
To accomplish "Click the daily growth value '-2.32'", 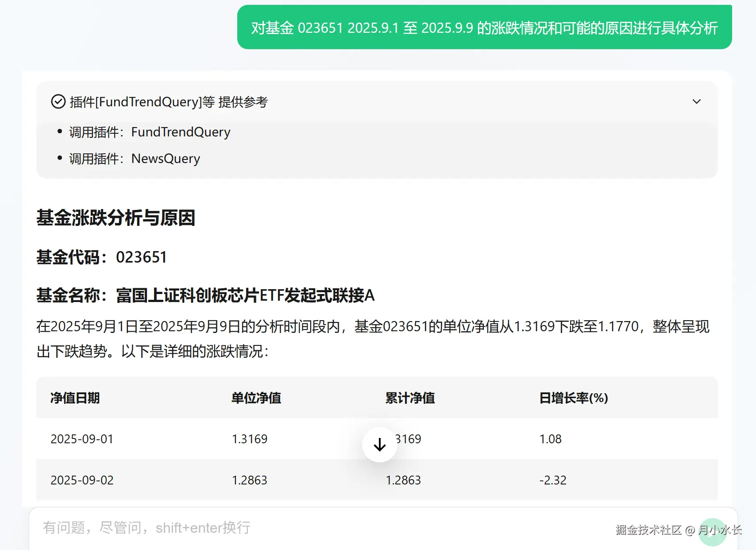I will (553, 480).
